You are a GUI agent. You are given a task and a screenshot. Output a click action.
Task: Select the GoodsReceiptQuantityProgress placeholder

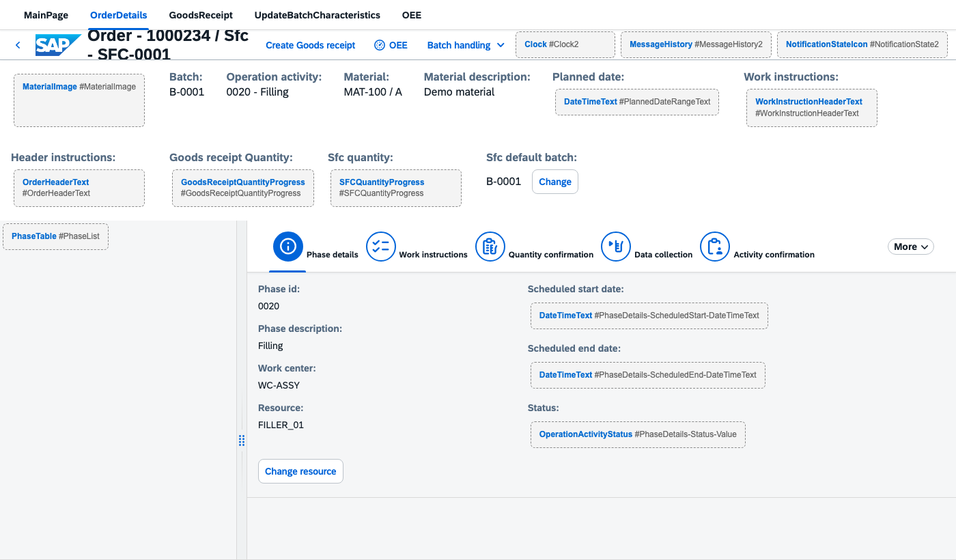pyautogui.click(x=243, y=188)
